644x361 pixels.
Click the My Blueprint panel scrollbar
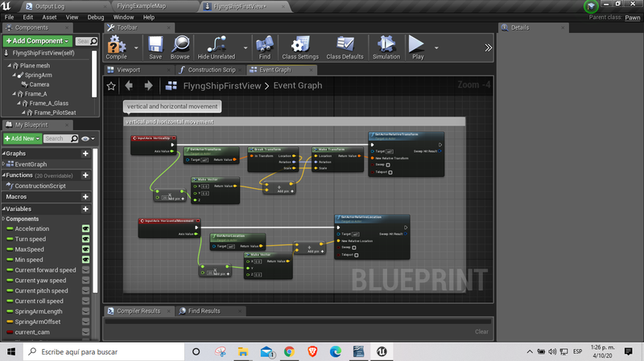(95, 222)
